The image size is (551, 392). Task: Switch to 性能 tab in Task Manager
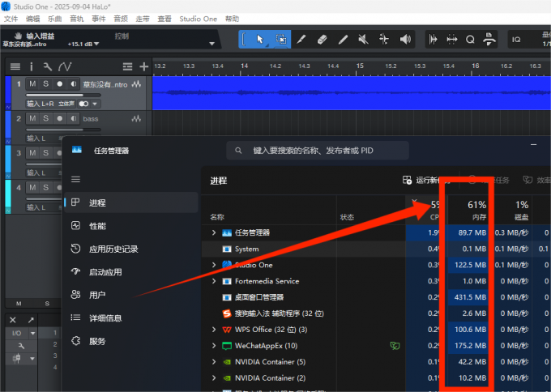coord(97,226)
